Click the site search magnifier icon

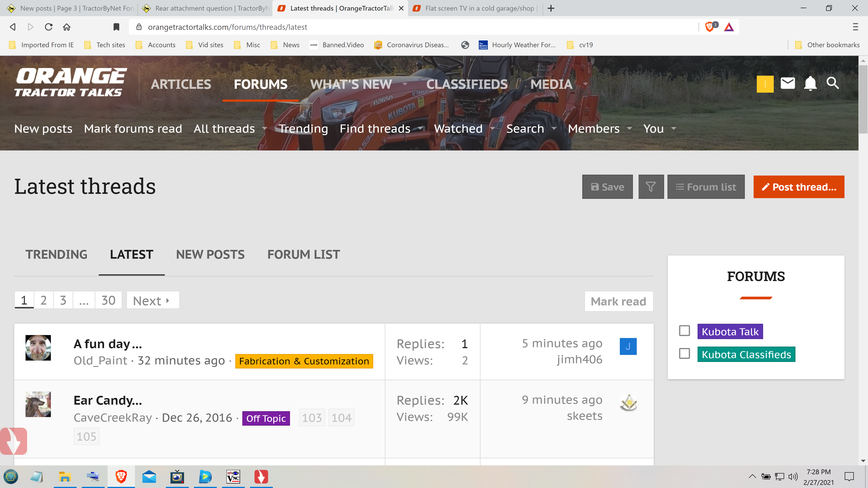(x=833, y=83)
